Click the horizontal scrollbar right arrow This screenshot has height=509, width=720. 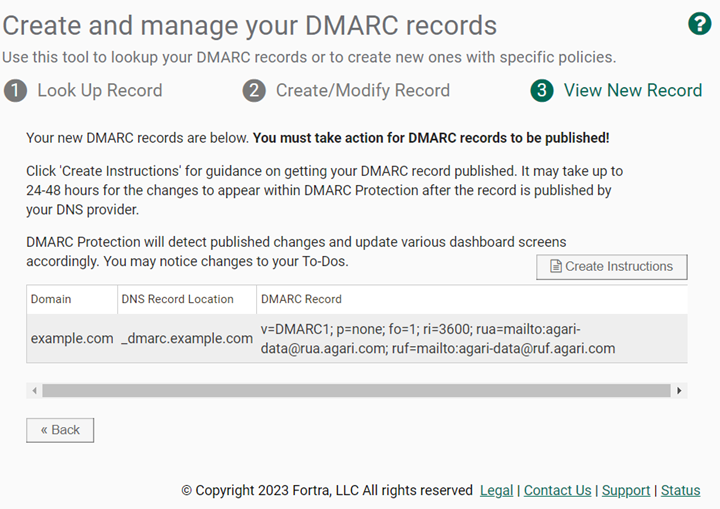coord(679,391)
